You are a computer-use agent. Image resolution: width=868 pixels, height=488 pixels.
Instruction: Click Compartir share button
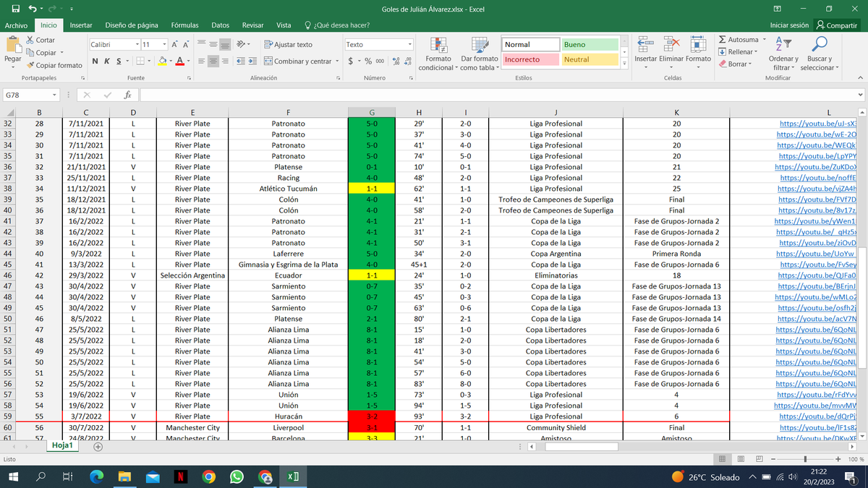[836, 25]
